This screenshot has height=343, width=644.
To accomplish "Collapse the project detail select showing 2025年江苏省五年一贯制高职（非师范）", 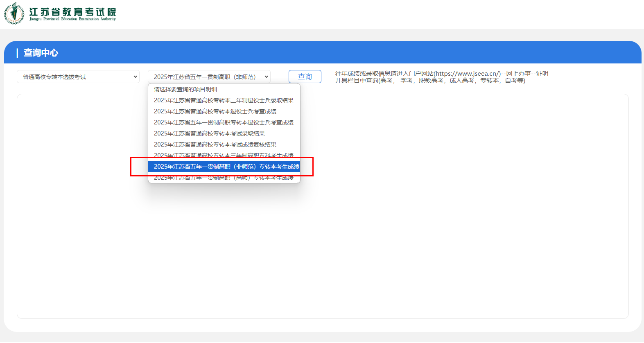I will point(209,77).
